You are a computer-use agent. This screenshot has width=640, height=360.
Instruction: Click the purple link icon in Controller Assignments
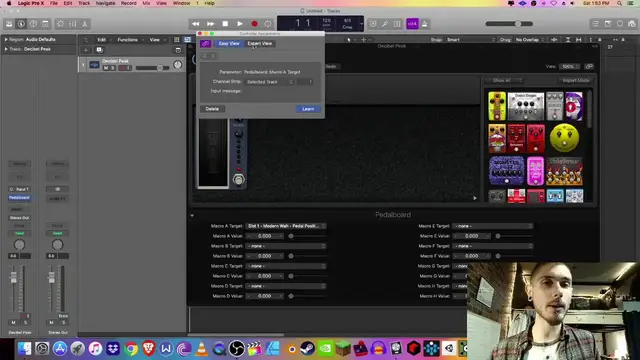coord(205,43)
